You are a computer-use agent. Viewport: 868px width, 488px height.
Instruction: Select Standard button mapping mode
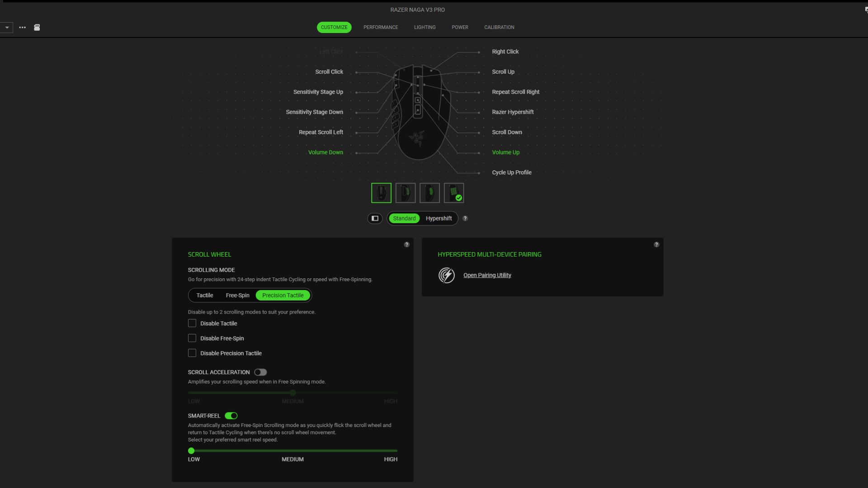(x=404, y=218)
